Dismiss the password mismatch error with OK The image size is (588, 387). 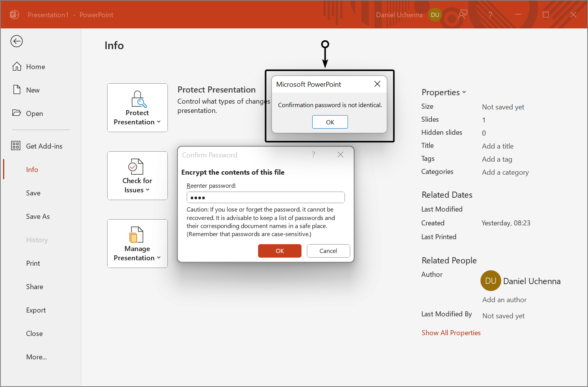pos(330,122)
